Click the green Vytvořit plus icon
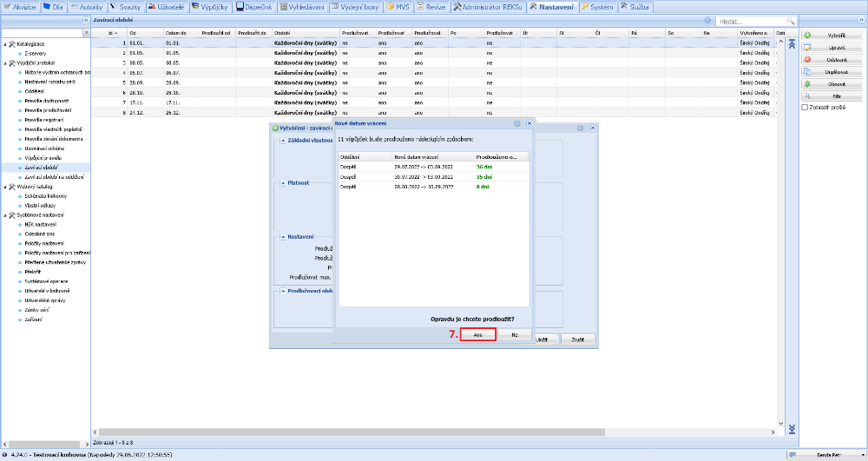This screenshot has width=868, height=461. (x=808, y=35)
